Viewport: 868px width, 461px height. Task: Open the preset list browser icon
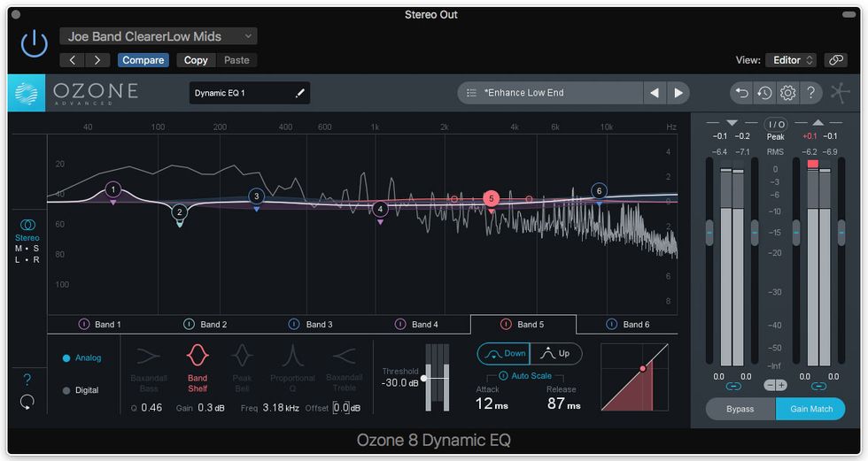click(x=471, y=93)
